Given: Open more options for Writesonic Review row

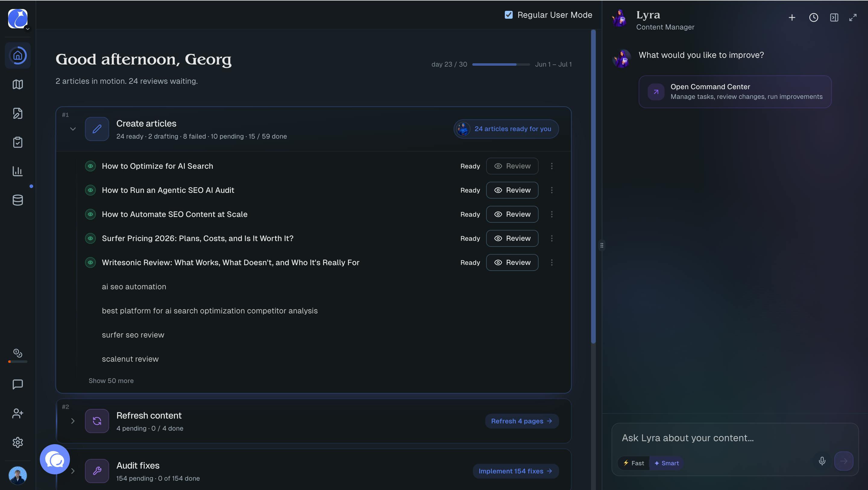Looking at the screenshot, I should (552, 262).
